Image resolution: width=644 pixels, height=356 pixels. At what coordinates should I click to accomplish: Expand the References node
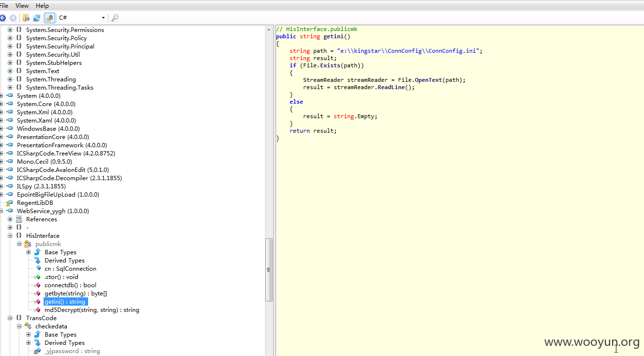[x=10, y=219]
